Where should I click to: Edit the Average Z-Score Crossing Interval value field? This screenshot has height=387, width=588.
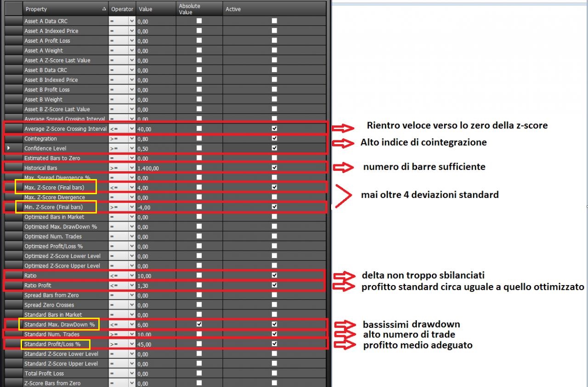(x=156, y=129)
